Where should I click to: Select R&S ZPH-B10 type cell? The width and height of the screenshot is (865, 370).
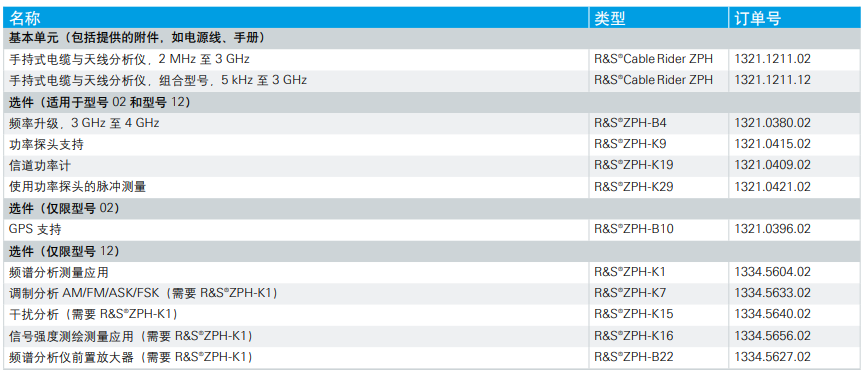point(633,229)
